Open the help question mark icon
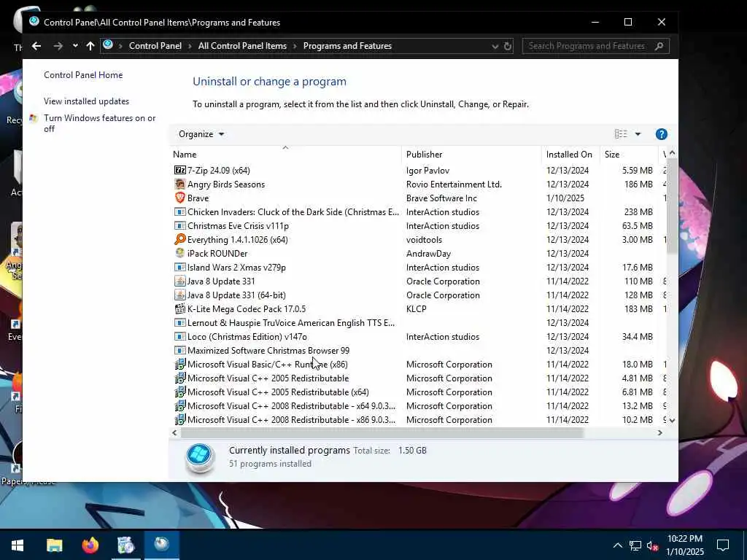Screen dimensions: 747x560 coord(661,134)
